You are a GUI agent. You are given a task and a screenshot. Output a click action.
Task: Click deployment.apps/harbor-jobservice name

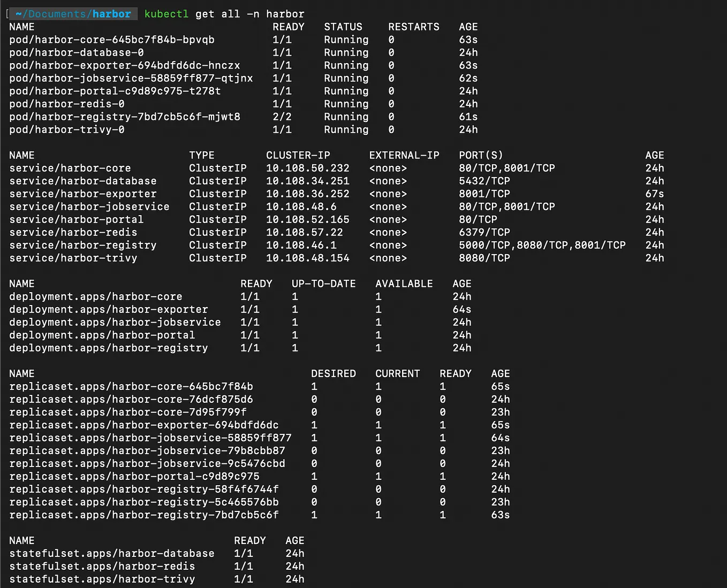[115, 322]
